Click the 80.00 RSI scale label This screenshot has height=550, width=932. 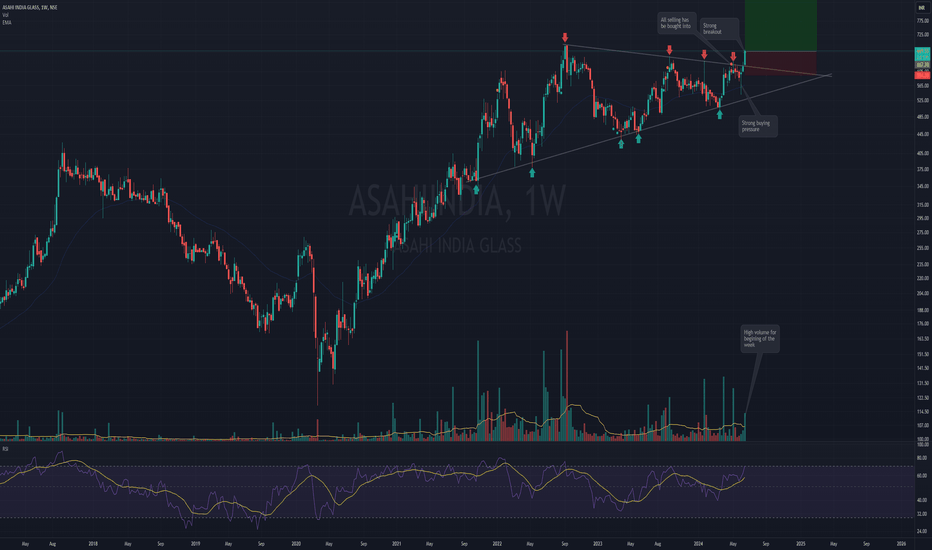pos(922,458)
